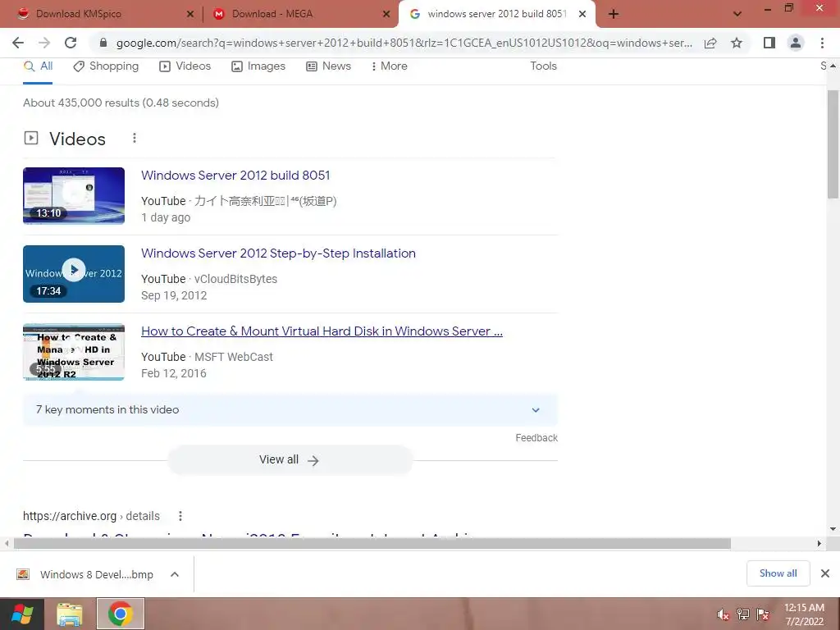This screenshot has height=630, width=840.
Task: Click the up arrow of vertical scrollbar
Action: pos(833,66)
